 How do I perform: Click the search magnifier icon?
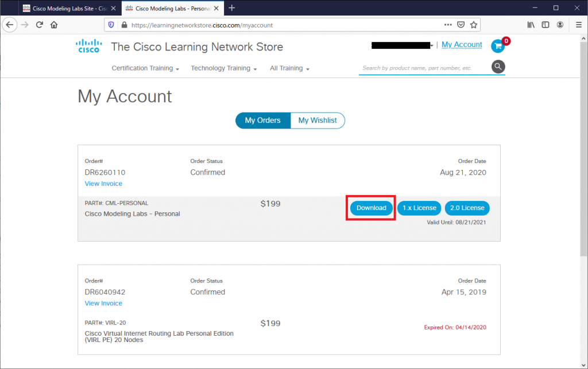497,67
